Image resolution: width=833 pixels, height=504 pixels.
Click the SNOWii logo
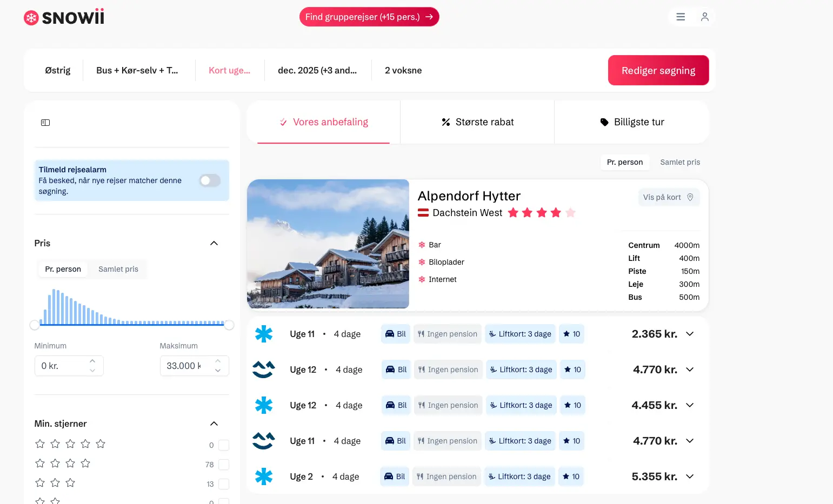tap(64, 17)
